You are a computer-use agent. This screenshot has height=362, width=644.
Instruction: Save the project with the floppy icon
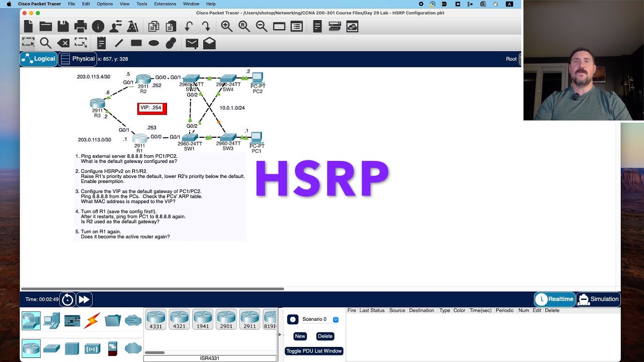click(x=63, y=27)
